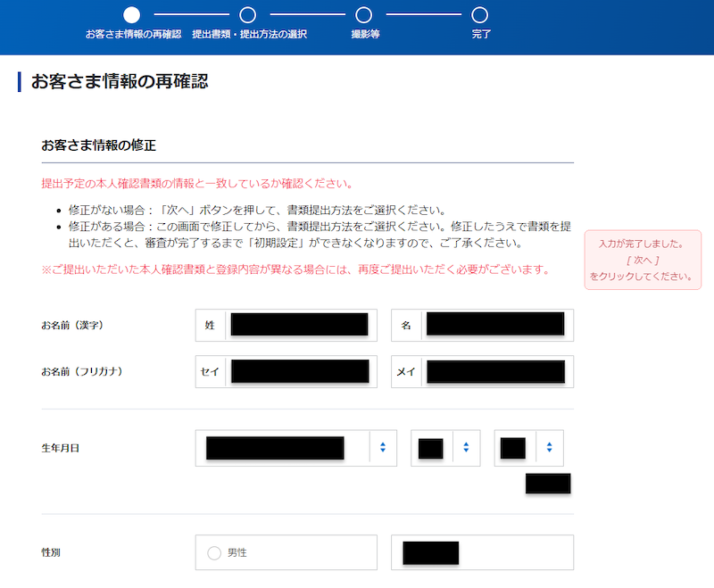Click the 姓 kanji surname field
The height and width of the screenshot is (588, 714).
(298, 325)
